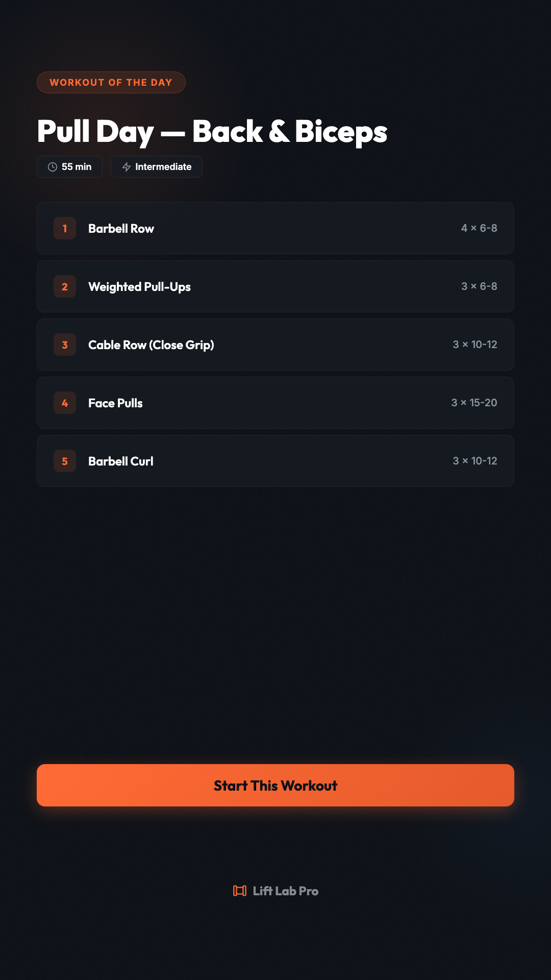This screenshot has width=551, height=980.
Task: Click the lightning bolt difficulty icon
Action: click(x=127, y=167)
